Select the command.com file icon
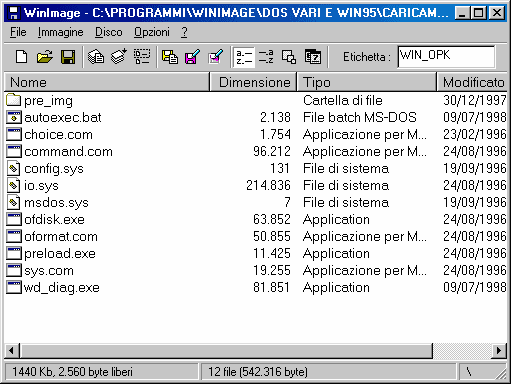 tap(14, 151)
